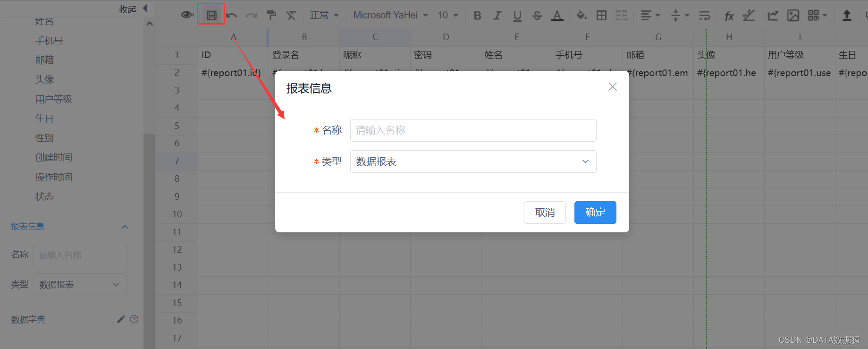
Task: Collapse the left panel with 收起
Action: tap(133, 9)
